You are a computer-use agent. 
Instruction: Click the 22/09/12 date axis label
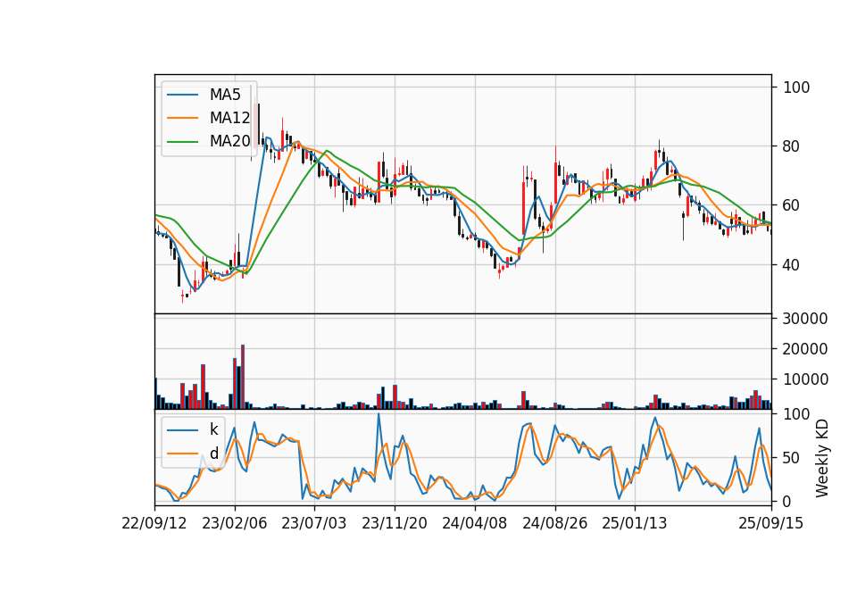click(154, 523)
